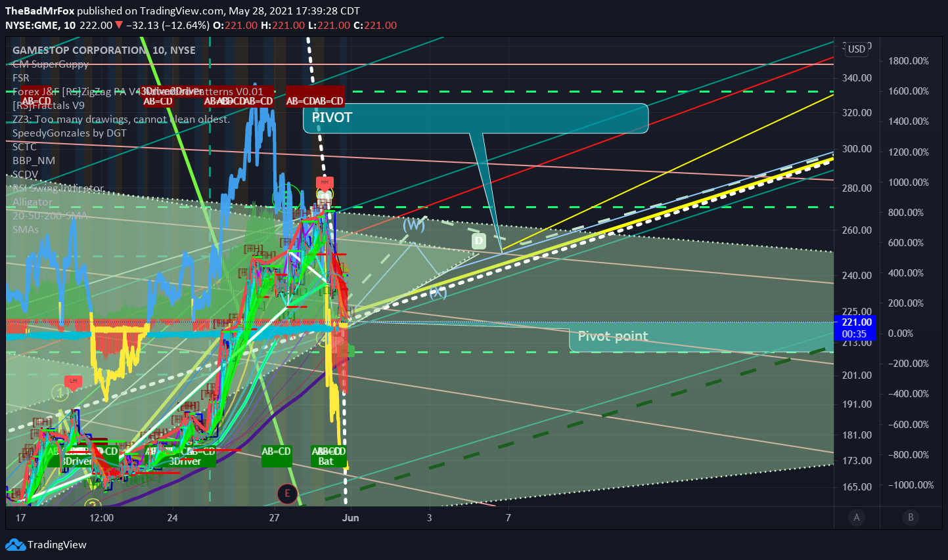
Task: Click the PIVOT callout box
Action: tap(476, 118)
